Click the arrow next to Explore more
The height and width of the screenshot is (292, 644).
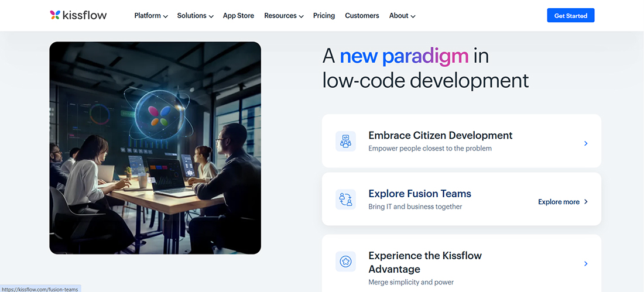tap(585, 202)
